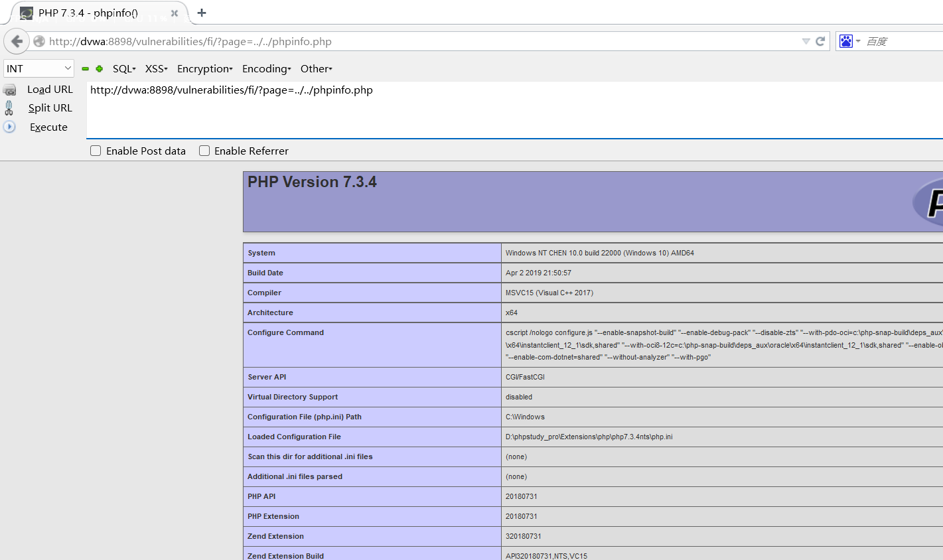Click the green plus HackBar icon
The width and height of the screenshot is (943, 560).
pyautogui.click(x=99, y=68)
